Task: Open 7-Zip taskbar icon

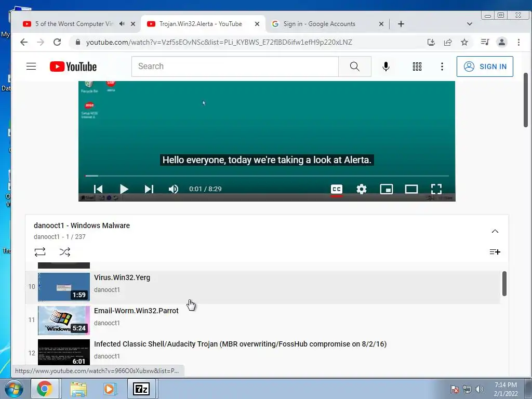Action: point(141,389)
